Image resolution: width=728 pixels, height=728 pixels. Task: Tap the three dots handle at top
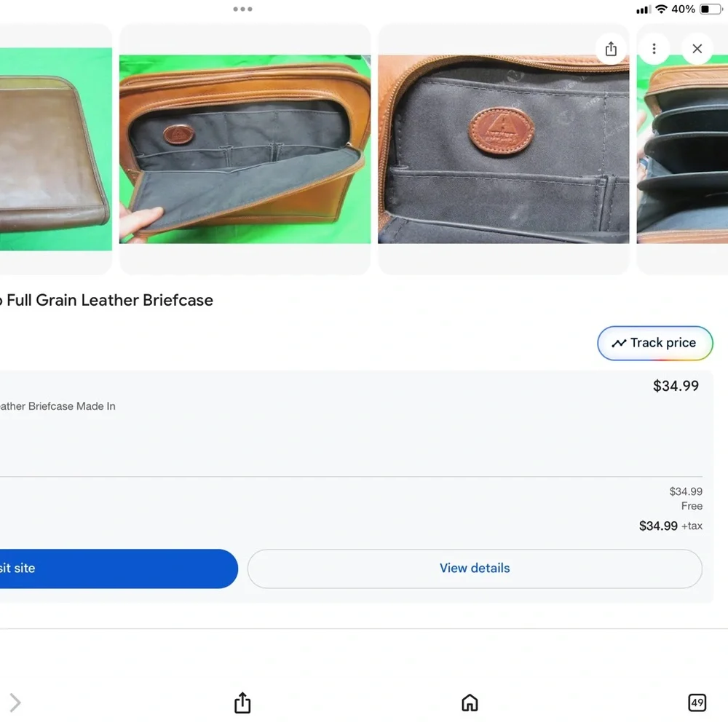(x=242, y=9)
